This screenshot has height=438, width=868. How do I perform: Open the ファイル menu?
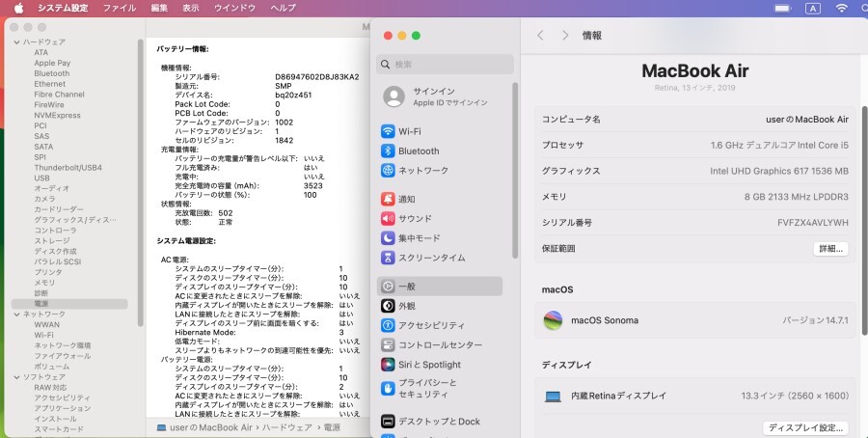120,8
